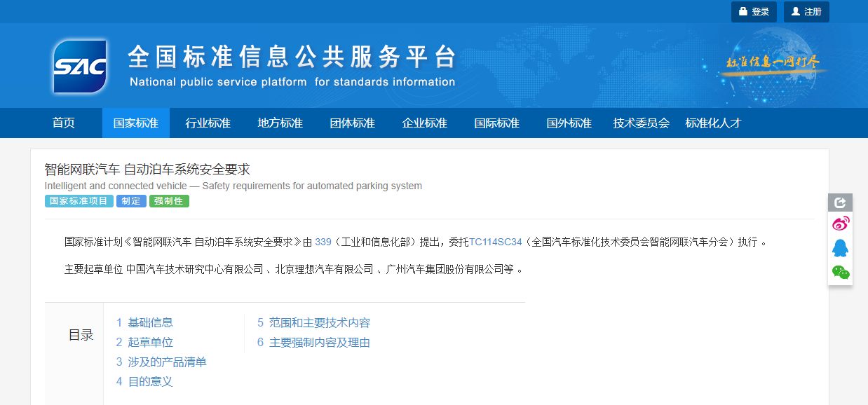Screen dimensions: 868x405
Task: Click the 注册 register button
Action: coord(806,12)
